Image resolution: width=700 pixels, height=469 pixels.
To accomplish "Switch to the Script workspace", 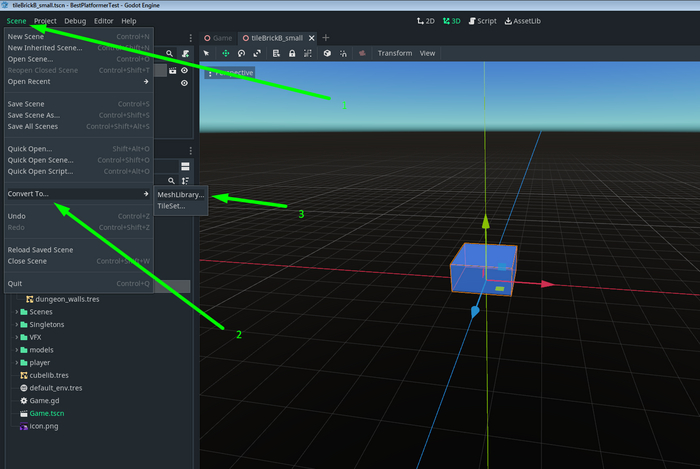I will 482,20.
